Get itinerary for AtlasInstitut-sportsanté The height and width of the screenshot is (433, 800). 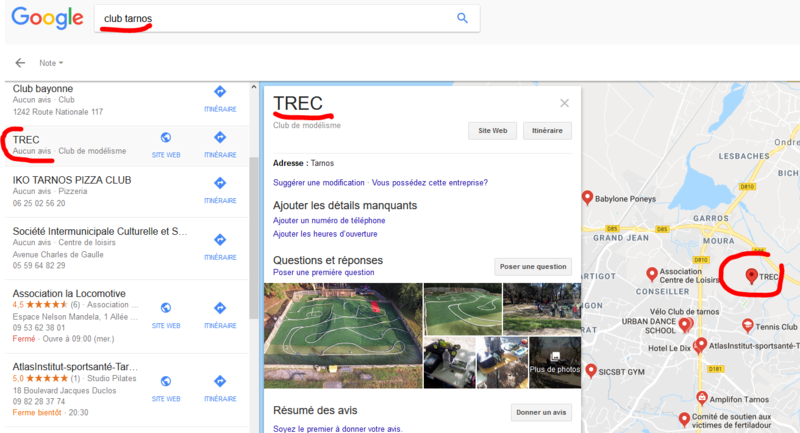[x=220, y=389]
